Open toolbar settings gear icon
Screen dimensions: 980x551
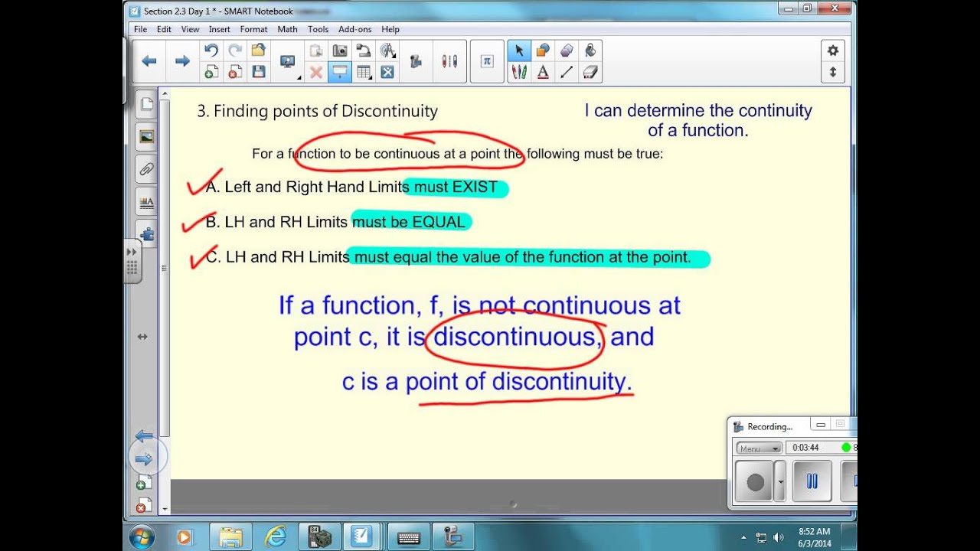833,51
